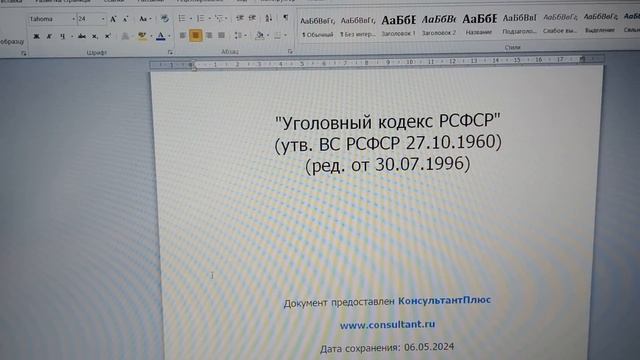Click the paragraph shading bucket icon

pos(259,36)
